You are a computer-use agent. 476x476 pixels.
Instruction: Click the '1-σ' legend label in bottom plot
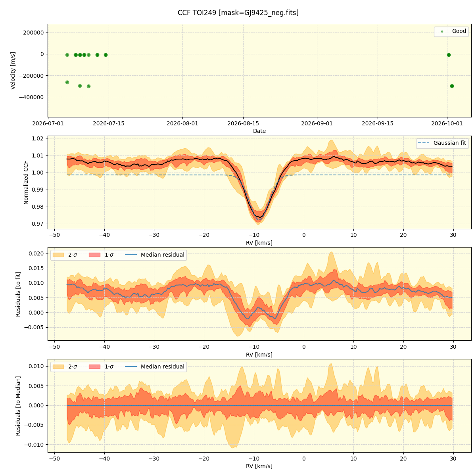[x=109, y=367]
